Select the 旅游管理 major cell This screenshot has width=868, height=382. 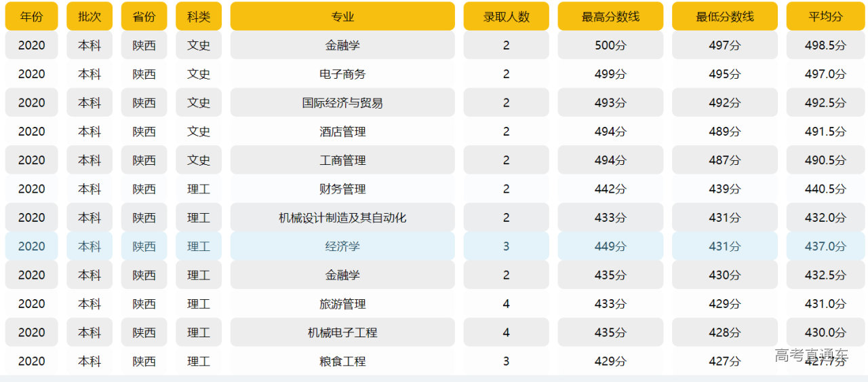(342, 304)
